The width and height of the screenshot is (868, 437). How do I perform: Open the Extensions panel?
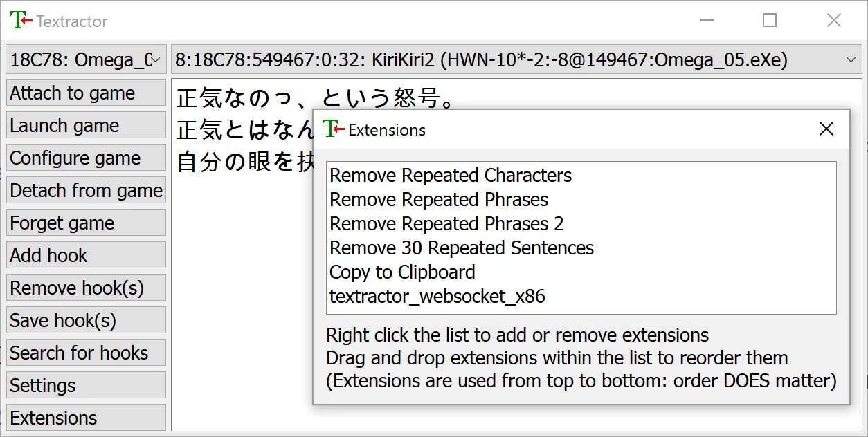(x=71, y=418)
